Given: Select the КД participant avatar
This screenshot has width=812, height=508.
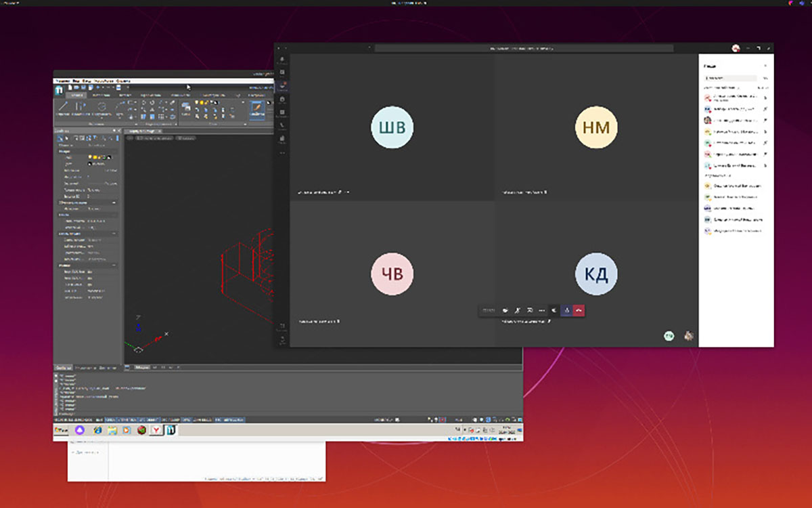Looking at the screenshot, I should (x=596, y=274).
